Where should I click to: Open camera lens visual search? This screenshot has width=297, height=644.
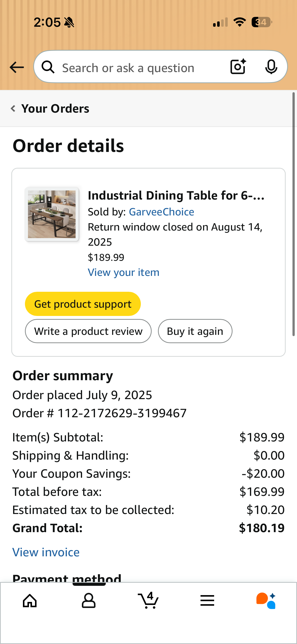pos(238,67)
